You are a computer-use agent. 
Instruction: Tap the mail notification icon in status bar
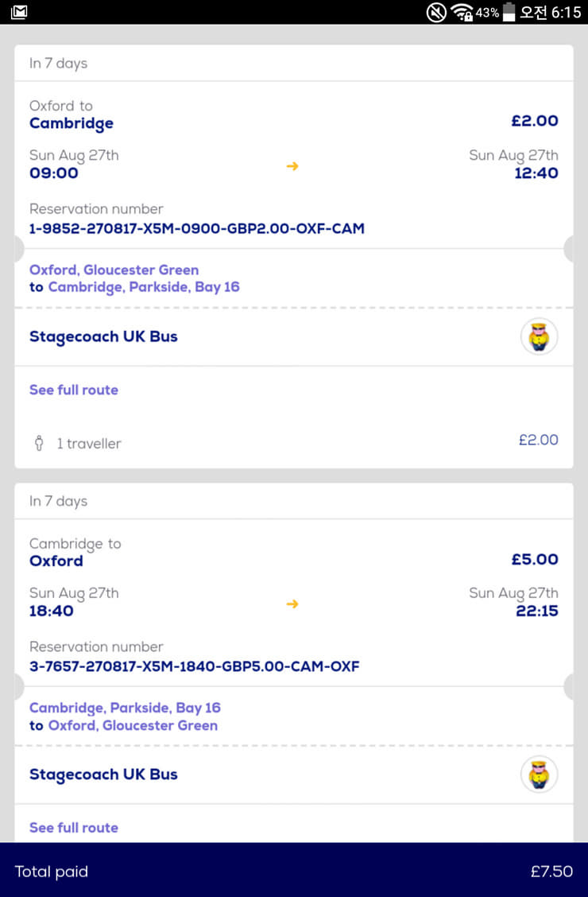[19, 12]
